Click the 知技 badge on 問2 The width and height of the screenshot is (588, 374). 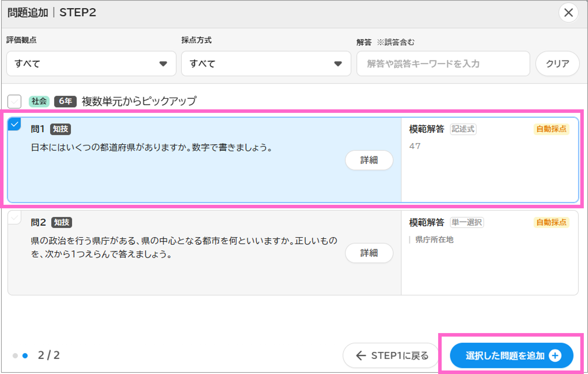(62, 222)
